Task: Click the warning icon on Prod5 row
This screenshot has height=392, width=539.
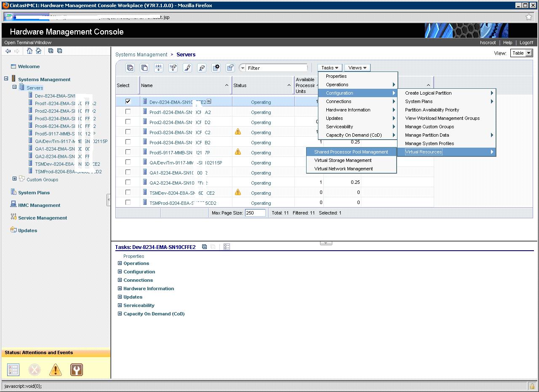Action: click(x=238, y=152)
